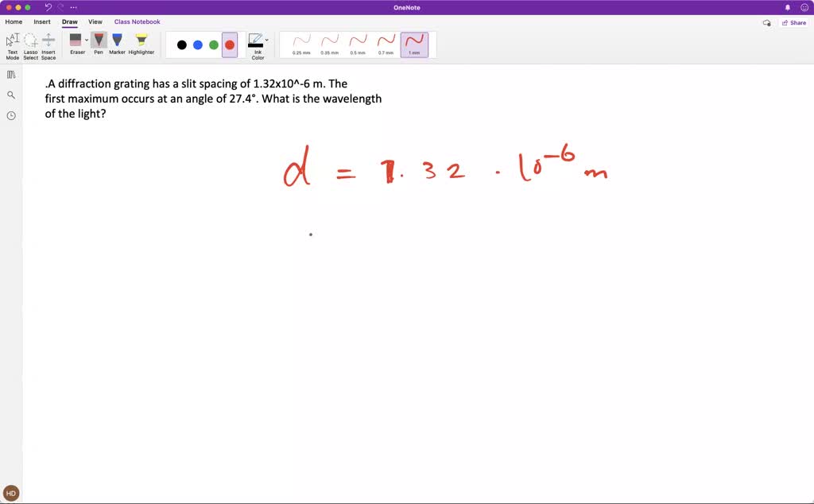
Task: Click the Share button
Action: click(793, 23)
